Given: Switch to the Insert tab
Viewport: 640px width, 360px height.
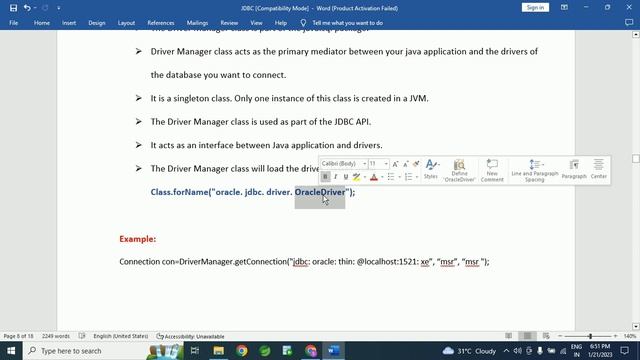Looking at the screenshot, I should click(x=69, y=23).
